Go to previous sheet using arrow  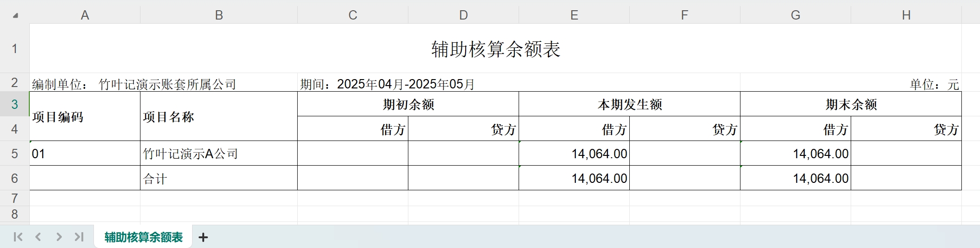coord(38,237)
